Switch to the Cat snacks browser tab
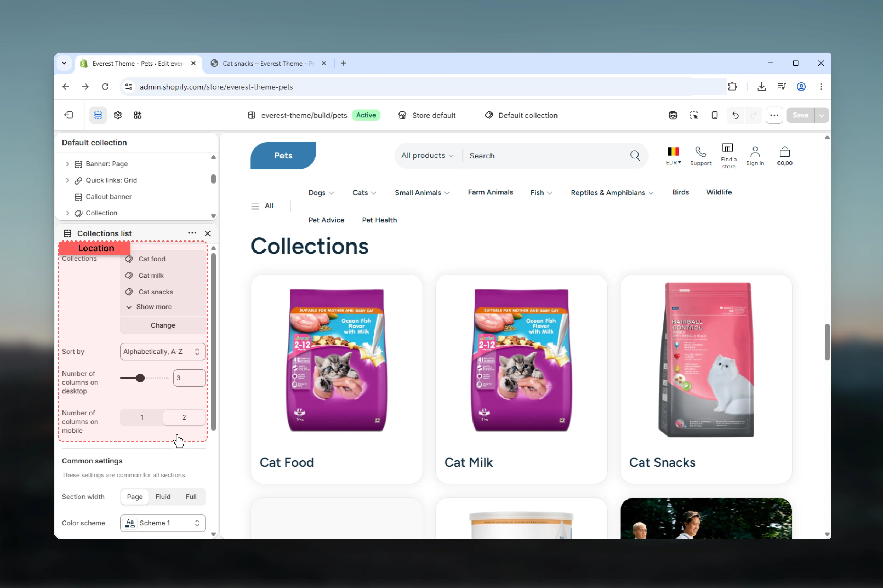The height and width of the screenshot is (588, 883). pyautogui.click(x=268, y=63)
